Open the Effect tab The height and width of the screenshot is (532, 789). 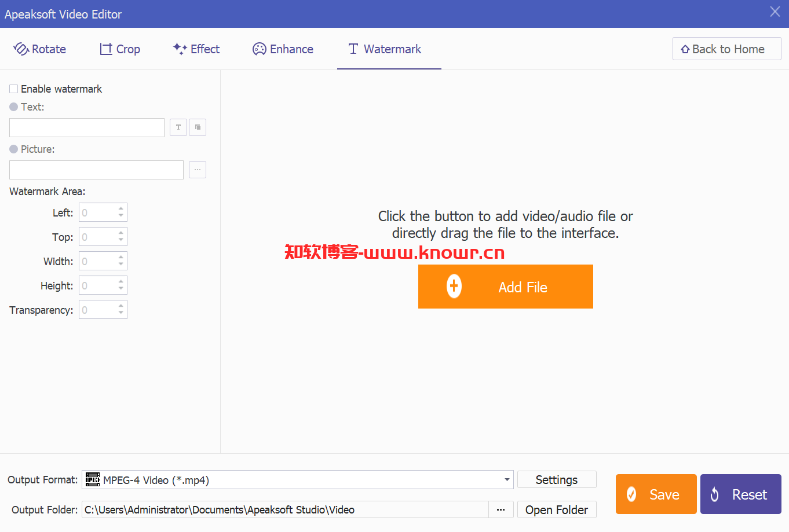pyautogui.click(x=196, y=49)
